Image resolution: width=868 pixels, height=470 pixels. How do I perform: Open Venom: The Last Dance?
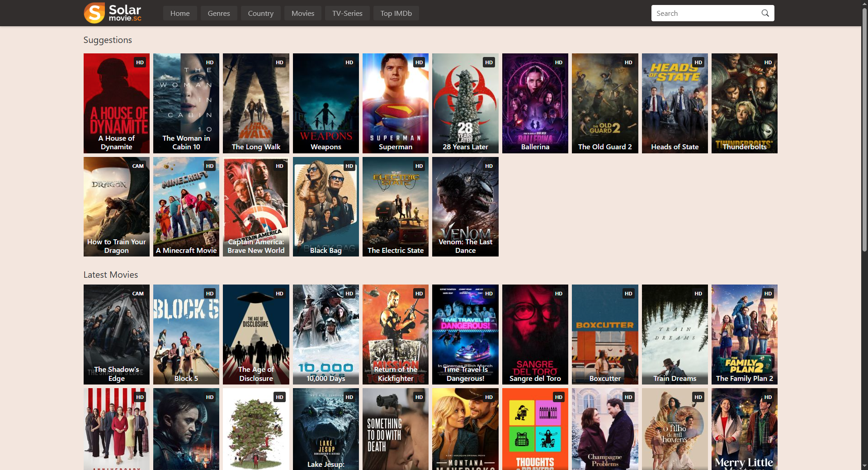[x=465, y=207]
